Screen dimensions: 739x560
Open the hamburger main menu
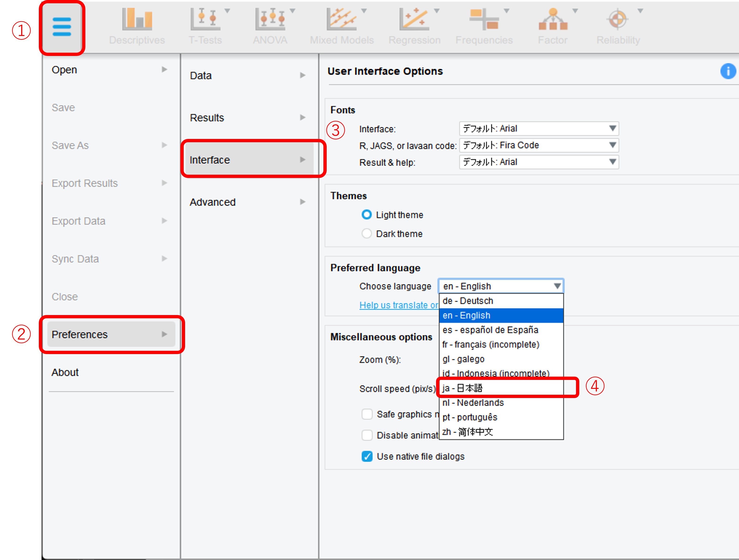pos(62,27)
